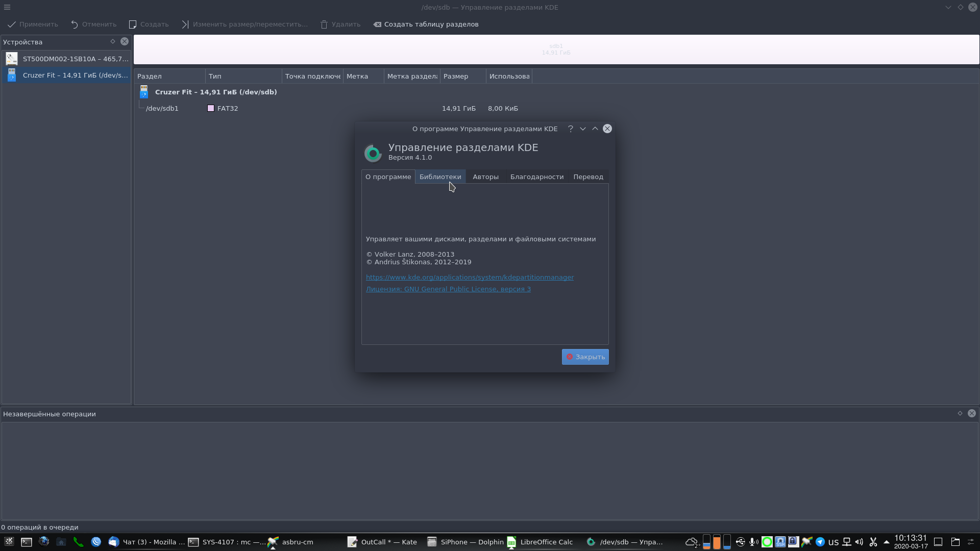Click the Создать new partition button
Image resolution: width=980 pixels, height=551 pixels.
[149, 24]
